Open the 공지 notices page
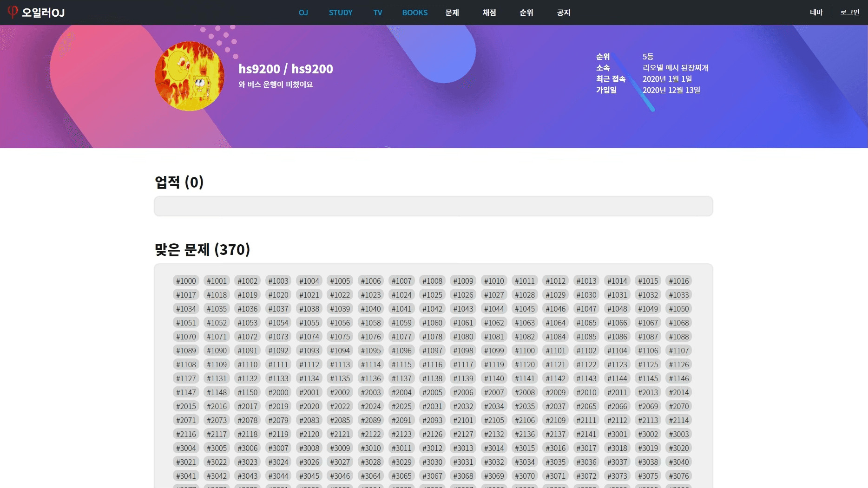 pos(564,13)
